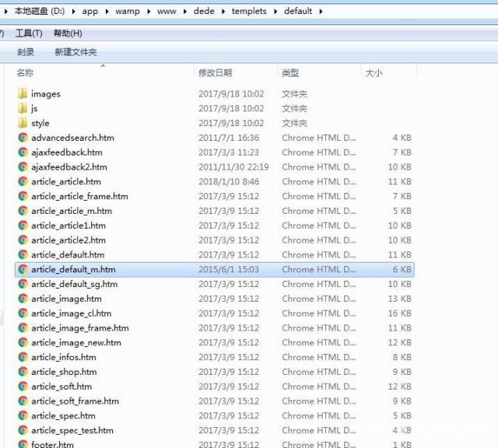Select article_soft.htm file icon

23,386
